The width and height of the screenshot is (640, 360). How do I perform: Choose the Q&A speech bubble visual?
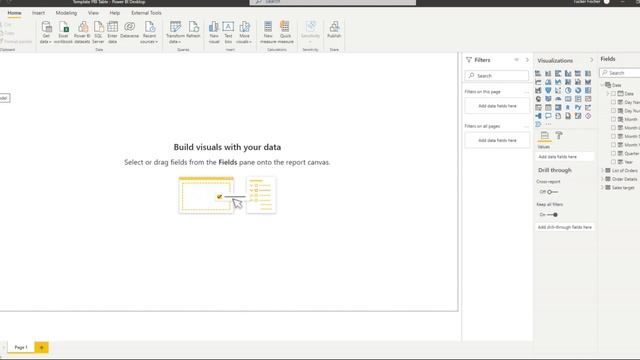(x=548, y=116)
